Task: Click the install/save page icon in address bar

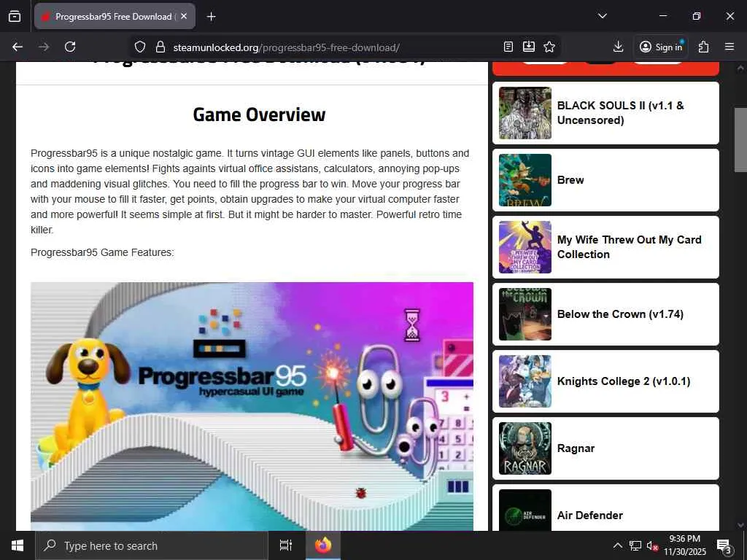Action: (529, 47)
